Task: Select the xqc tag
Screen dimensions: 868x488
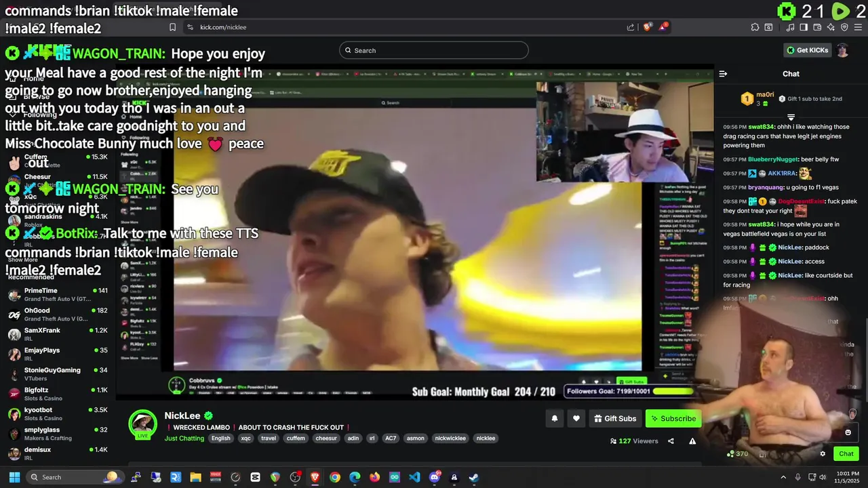Action: click(x=245, y=439)
